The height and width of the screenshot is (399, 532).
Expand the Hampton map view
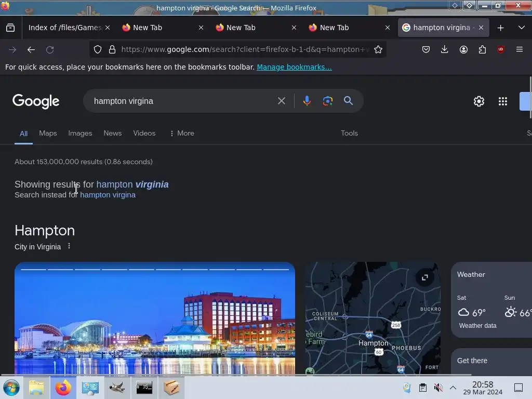425,277
